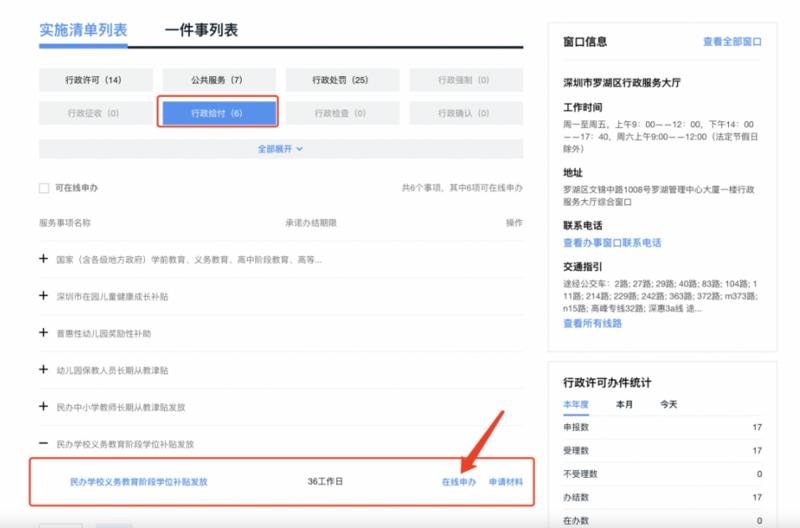The image size is (800, 528).
Task: Expand the first 国家 education subsidy row plus icon
Action: 43,259
